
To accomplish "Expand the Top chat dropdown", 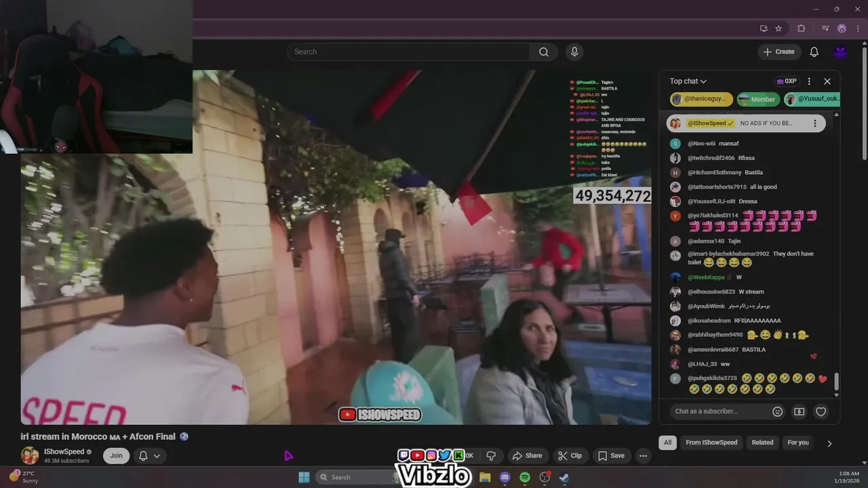I will 688,81.
